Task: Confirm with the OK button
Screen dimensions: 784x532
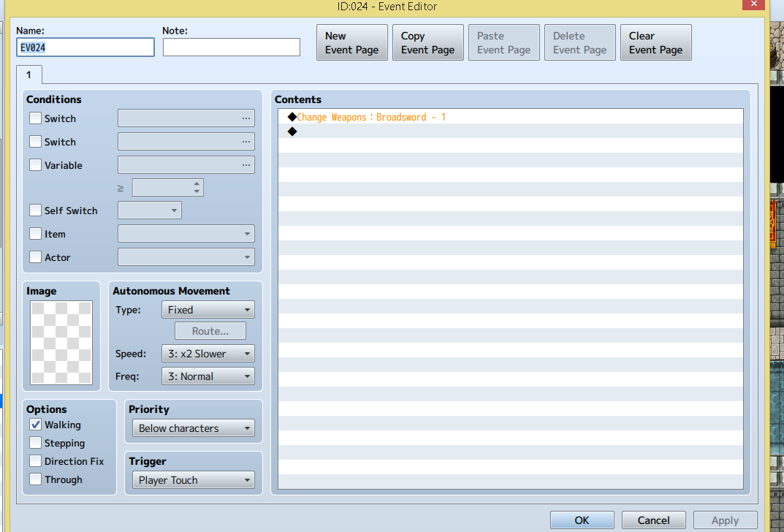Action: click(582, 520)
